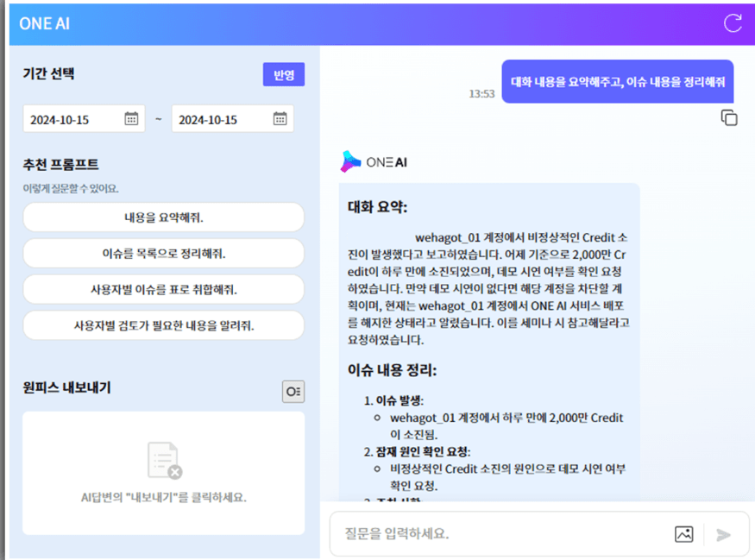Click the AI답변의 "내보내기"를 클릭하세요 text
Viewport: 755px width, 560px height.
point(164,497)
